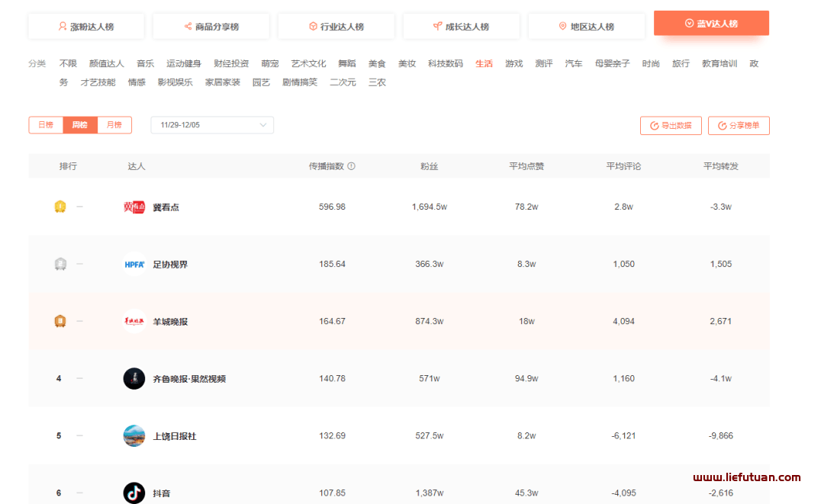Select the 萌宠 category
The width and height of the screenshot is (824, 504).
[x=270, y=63]
